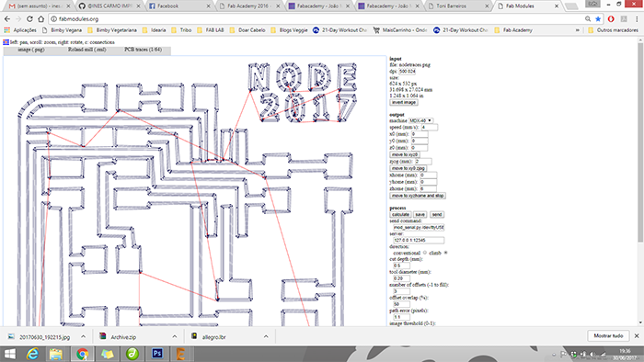This screenshot has height=362, width=644.
Task: Open the Aplicações apps grid shortcut
Action: pos(20,30)
